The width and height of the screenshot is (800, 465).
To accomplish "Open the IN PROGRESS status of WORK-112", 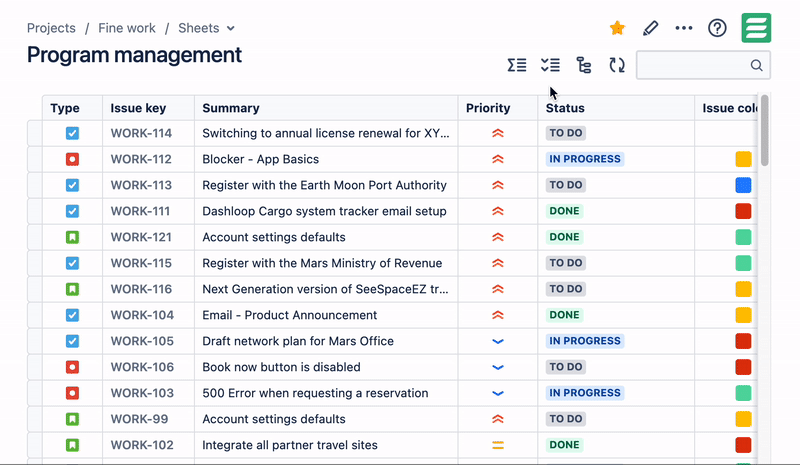I will [585, 159].
